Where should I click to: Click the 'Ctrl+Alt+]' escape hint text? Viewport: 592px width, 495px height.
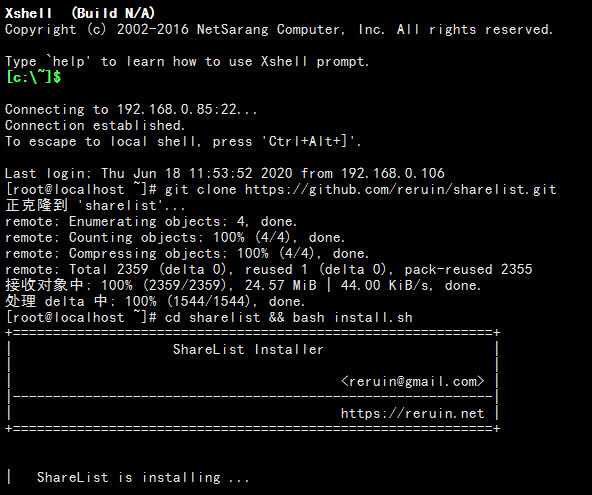pyautogui.click(x=308, y=142)
